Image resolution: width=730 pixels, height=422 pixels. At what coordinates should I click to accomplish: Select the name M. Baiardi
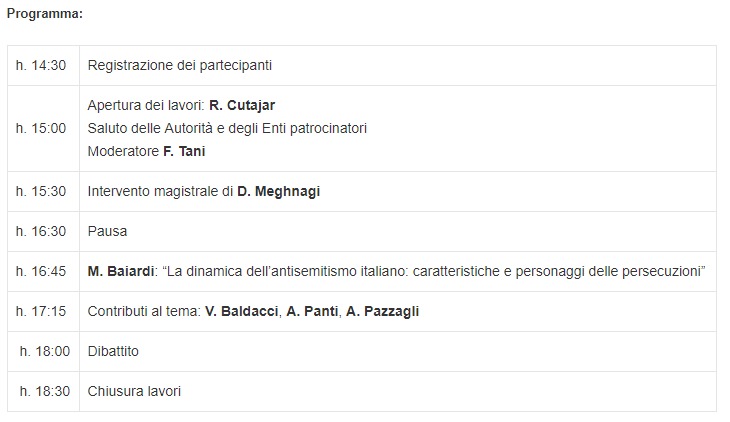[121, 272]
